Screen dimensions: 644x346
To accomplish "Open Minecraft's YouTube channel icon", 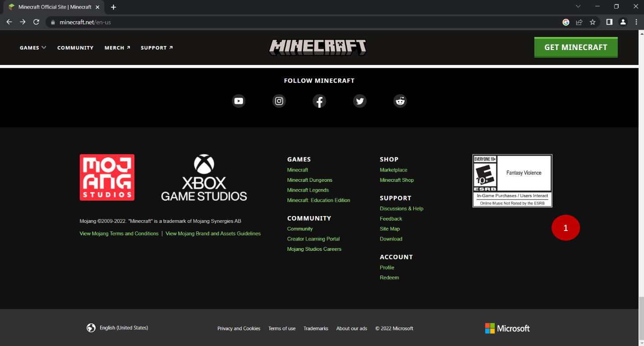I will coord(239,101).
